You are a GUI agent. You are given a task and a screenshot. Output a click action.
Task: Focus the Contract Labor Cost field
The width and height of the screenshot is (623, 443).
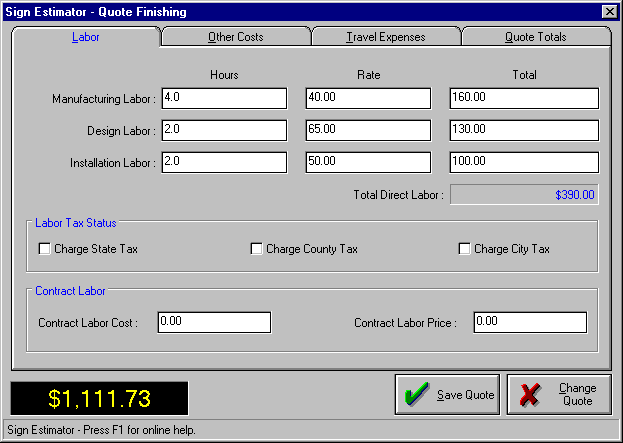coord(213,322)
